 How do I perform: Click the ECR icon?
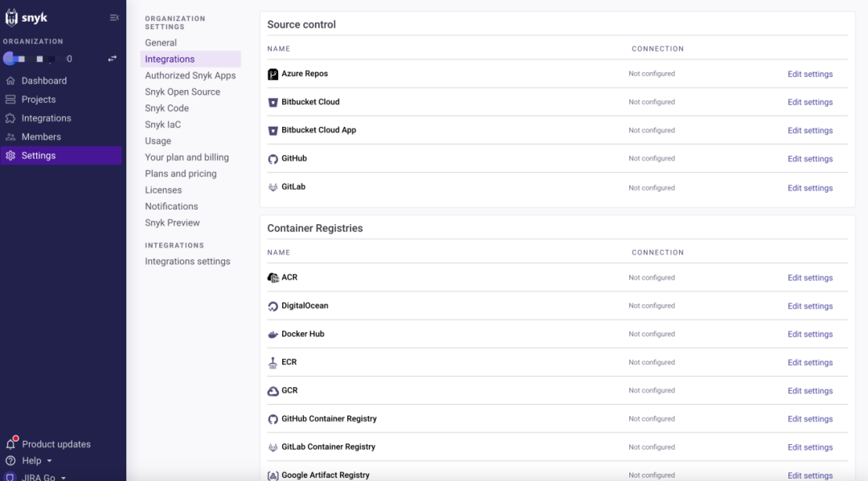tap(273, 363)
